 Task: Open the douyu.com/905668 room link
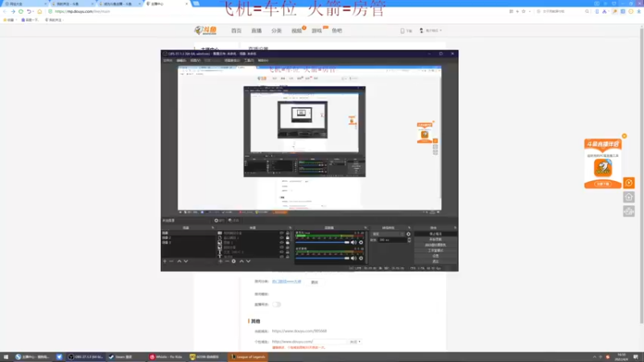point(299,331)
